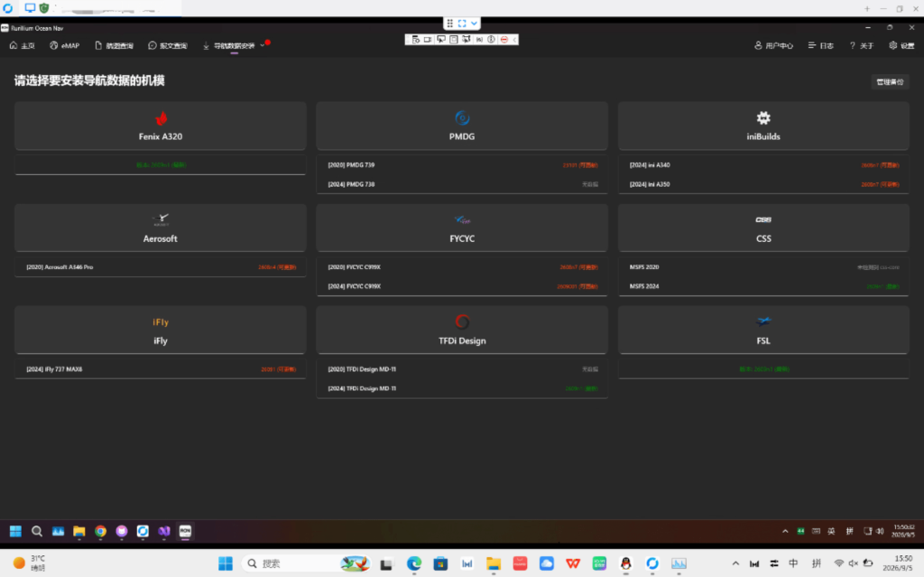Switch to the 航路查询 tab
Image resolution: width=924 pixels, height=577 pixels.
(115, 45)
